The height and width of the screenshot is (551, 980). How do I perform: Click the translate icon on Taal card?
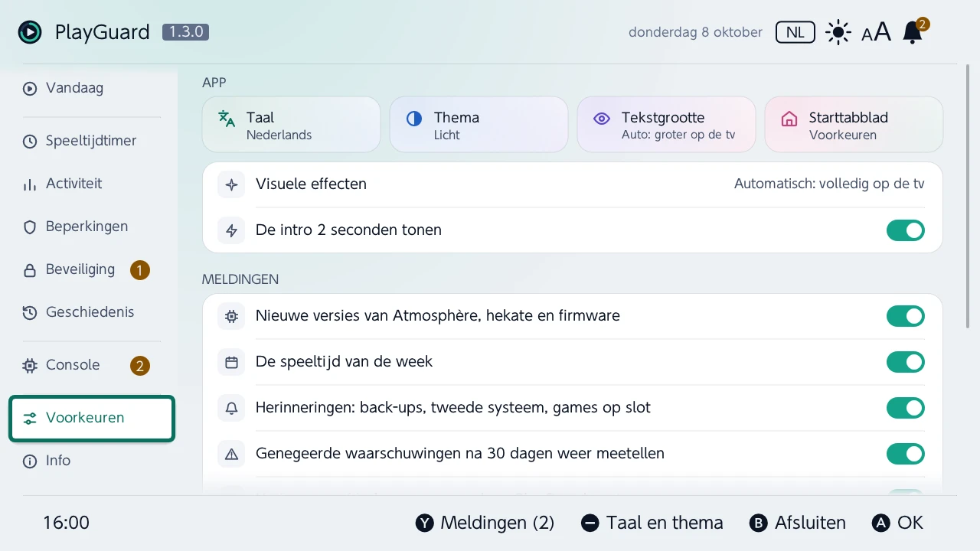click(227, 119)
